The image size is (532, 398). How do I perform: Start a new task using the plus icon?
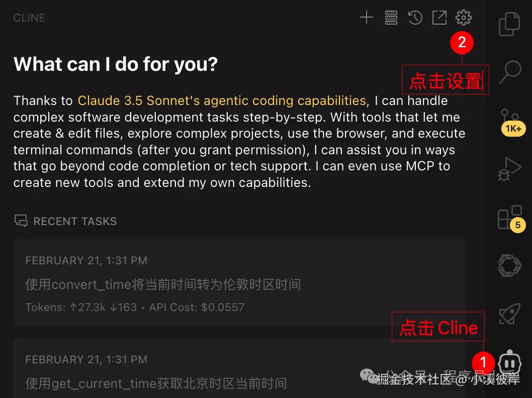pyautogui.click(x=367, y=17)
